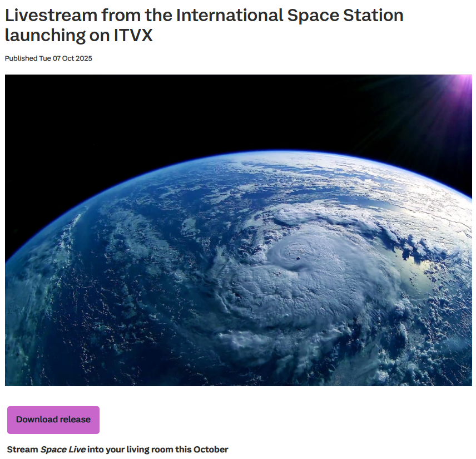Click the word Stream in the subtitle
Screen dimensions: 476x459
tap(22, 449)
